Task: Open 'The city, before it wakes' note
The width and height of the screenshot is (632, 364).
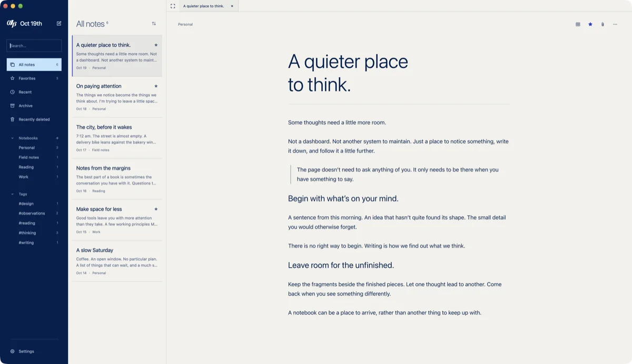Action: (117, 138)
